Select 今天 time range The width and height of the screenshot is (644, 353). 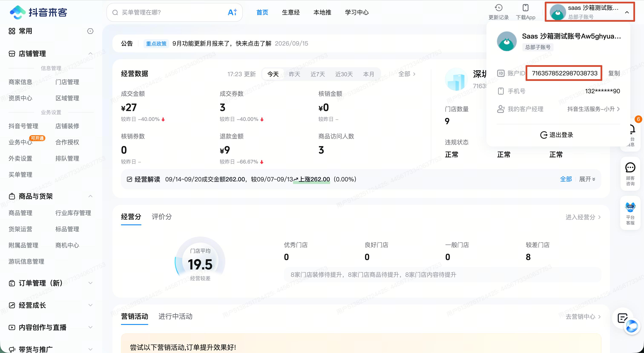point(273,74)
